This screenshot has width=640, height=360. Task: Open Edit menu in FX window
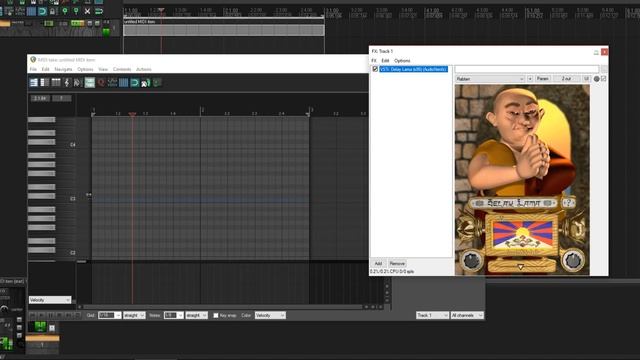point(385,60)
